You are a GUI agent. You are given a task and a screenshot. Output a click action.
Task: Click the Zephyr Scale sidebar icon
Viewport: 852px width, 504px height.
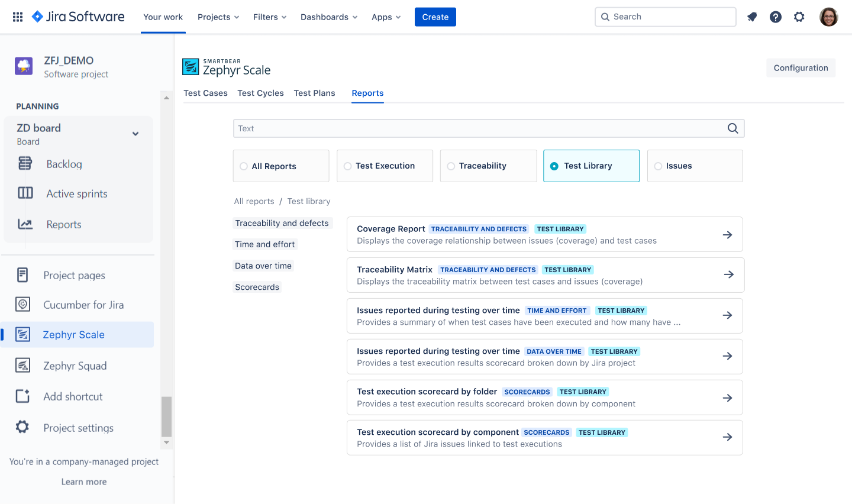pos(22,334)
